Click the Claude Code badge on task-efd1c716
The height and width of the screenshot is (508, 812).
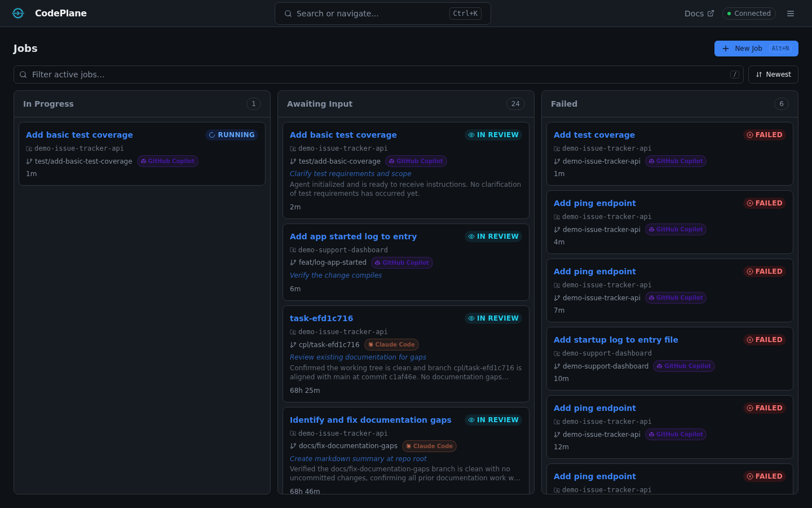(x=391, y=344)
